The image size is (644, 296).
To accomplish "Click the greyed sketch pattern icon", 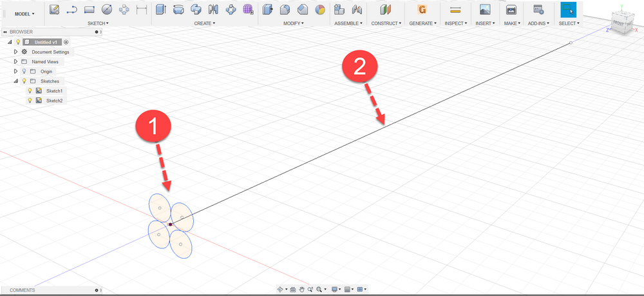I will coord(124,9).
